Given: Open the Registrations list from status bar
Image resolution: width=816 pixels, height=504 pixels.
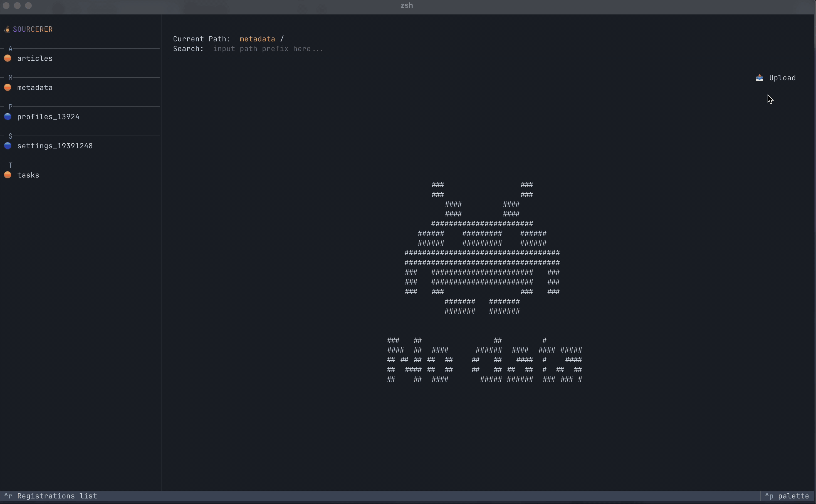Looking at the screenshot, I should [x=51, y=496].
